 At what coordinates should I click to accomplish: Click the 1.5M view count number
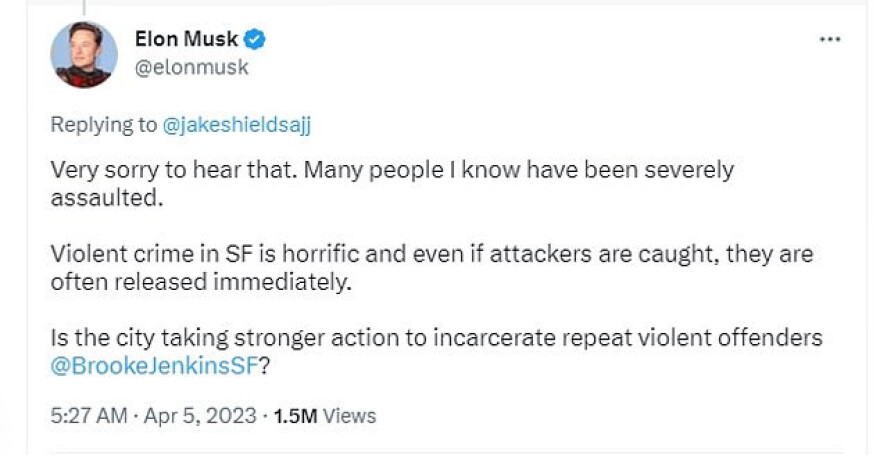pyautogui.click(x=296, y=414)
